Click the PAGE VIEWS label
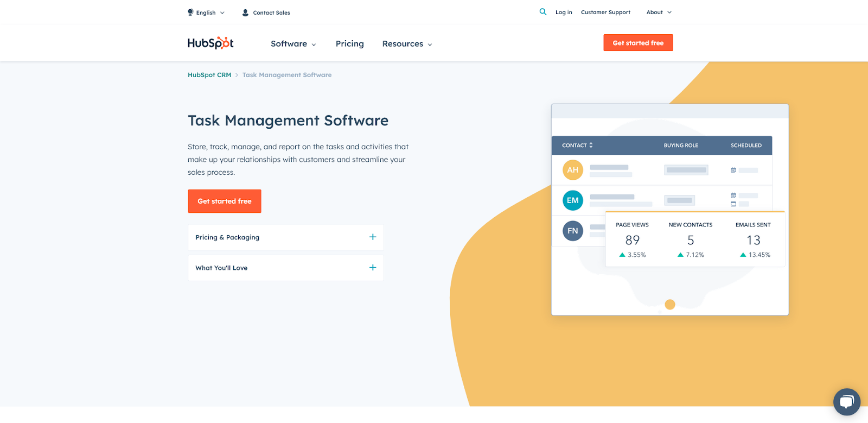Screen dimensions: 868x423 [632, 225]
